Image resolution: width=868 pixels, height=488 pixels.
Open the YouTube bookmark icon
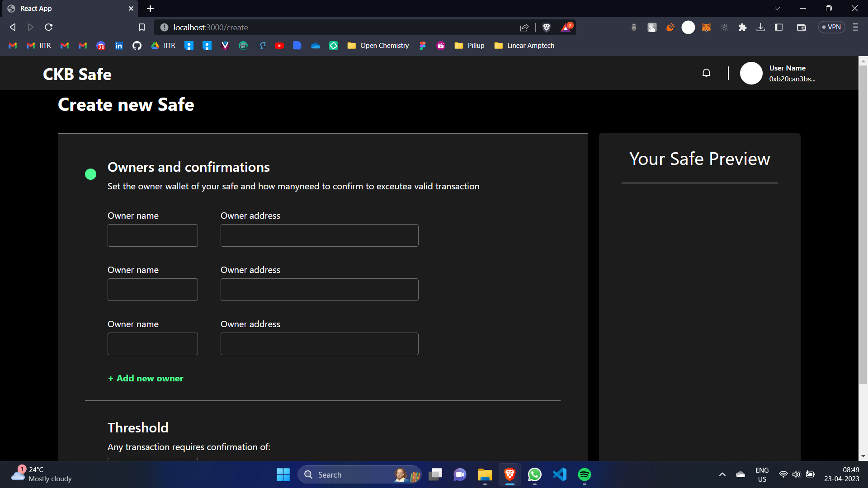click(279, 46)
